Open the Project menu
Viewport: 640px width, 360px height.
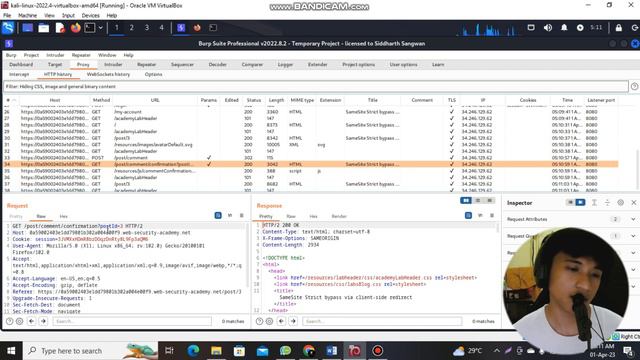pyautogui.click(x=31, y=55)
